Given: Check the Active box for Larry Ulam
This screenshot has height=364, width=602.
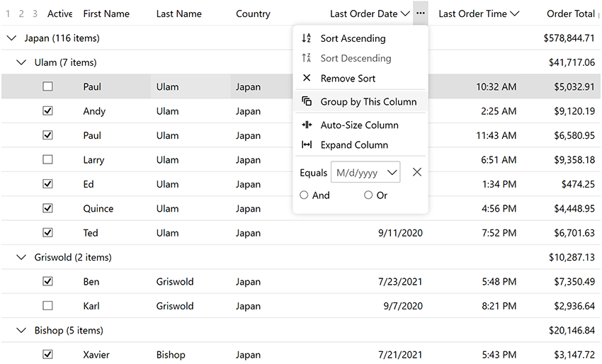Looking at the screenshot, I should click(x=47, y=160).
